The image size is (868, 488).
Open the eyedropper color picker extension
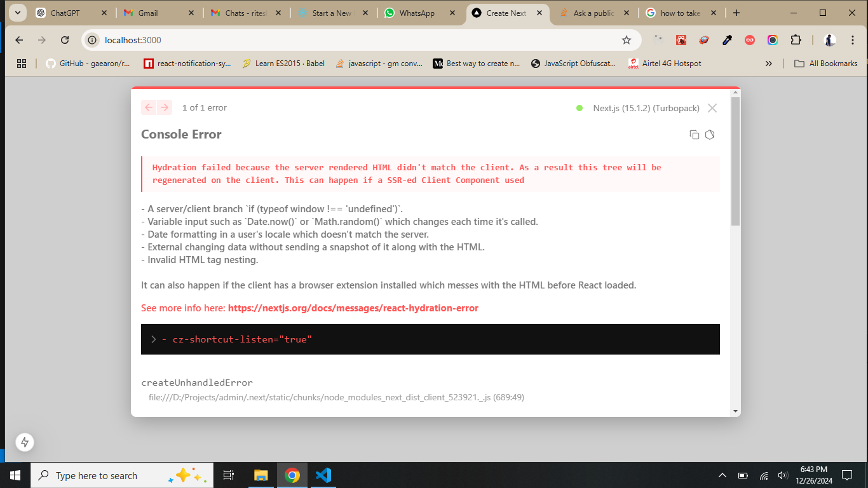[x=728, y=40]
